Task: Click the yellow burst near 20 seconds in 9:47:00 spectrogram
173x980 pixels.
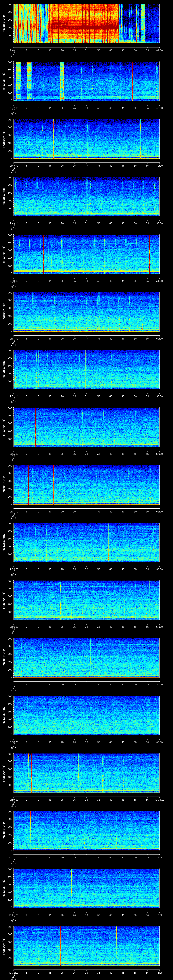Action: 62,81
